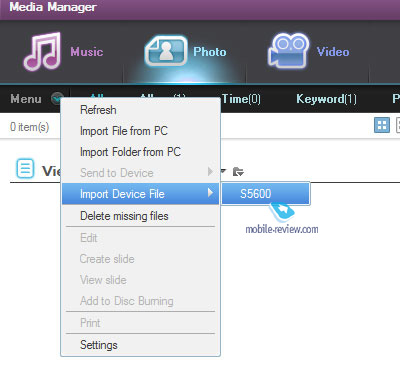Open the Photo section icon
This screenshot has height=388, width=400.
click(166, 51)
